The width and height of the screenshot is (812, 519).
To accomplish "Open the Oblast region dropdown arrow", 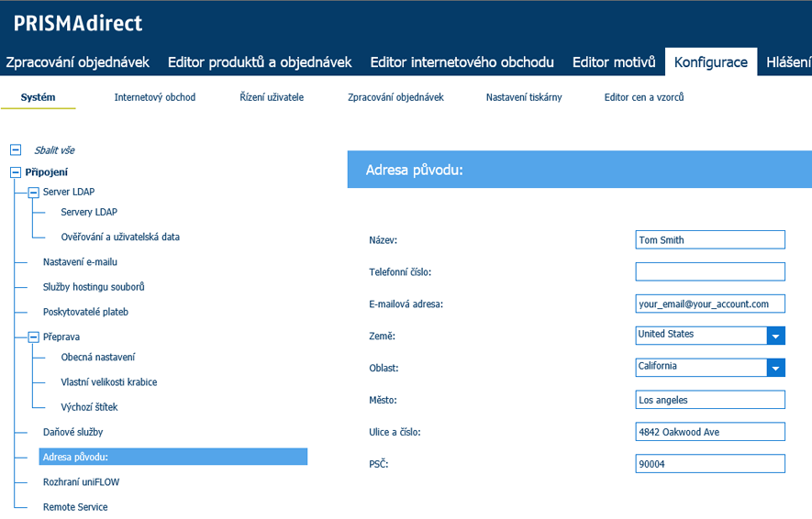I will (776, 368).
